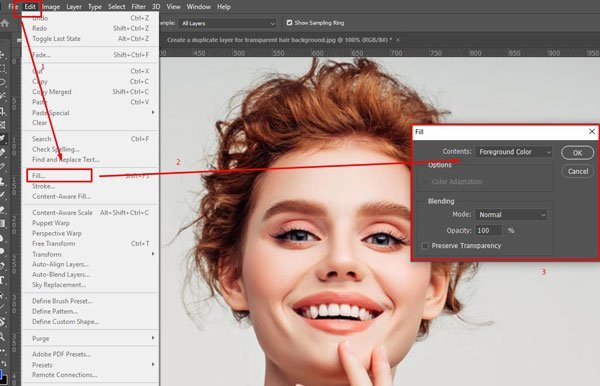Open the Select menu
Viewport: 600px width, 386px height.
(117, 7)
